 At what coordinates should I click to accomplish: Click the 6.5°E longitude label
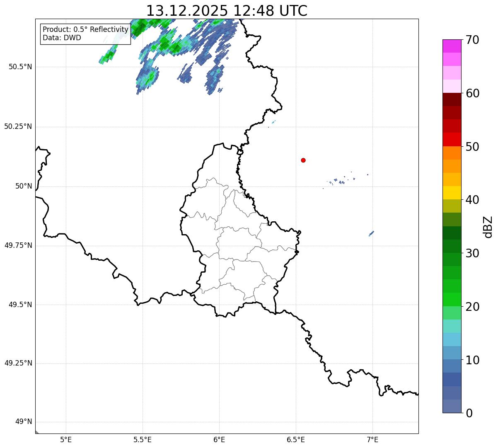pyautogui.click(x=296, y=439)
